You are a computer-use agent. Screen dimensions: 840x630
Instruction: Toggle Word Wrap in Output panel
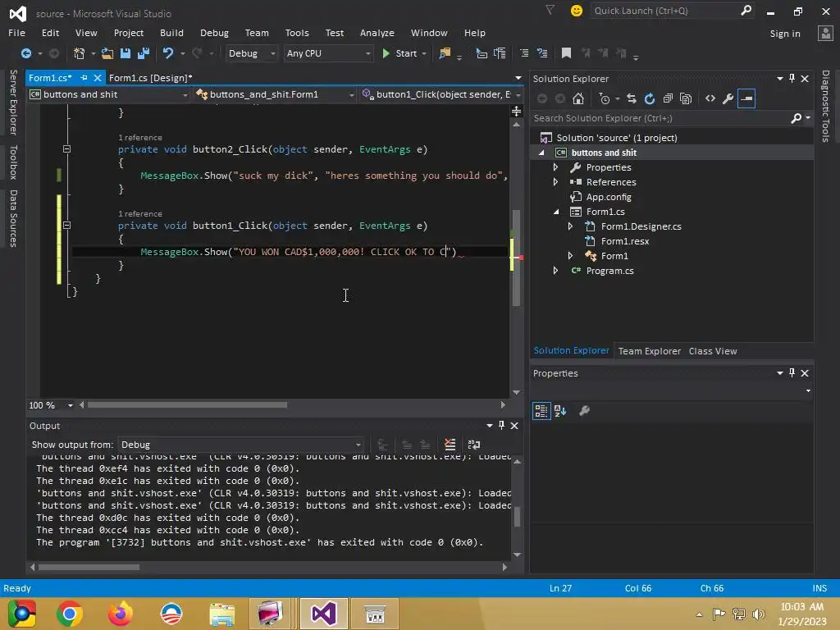[474, 445]
